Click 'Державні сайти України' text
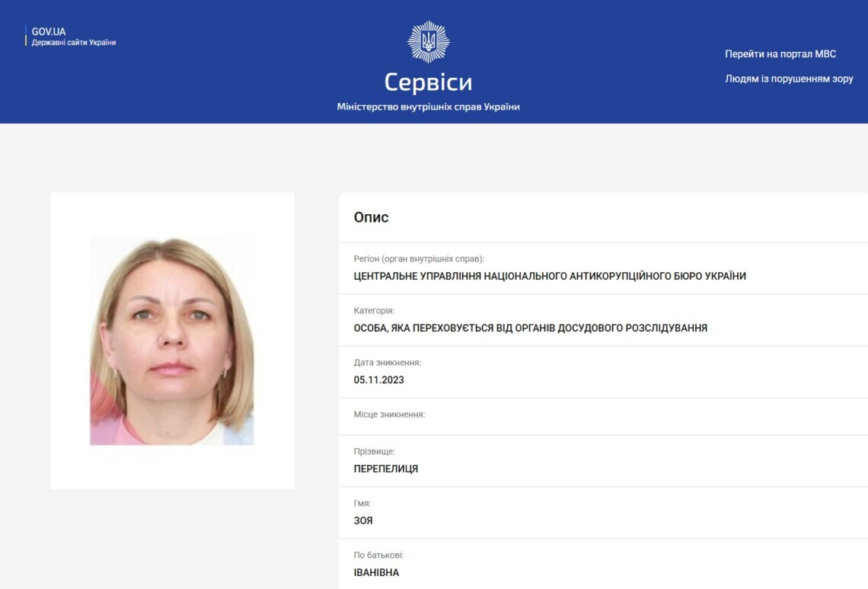Viewport: 868px width, 589px height. [x=74, y=43]
